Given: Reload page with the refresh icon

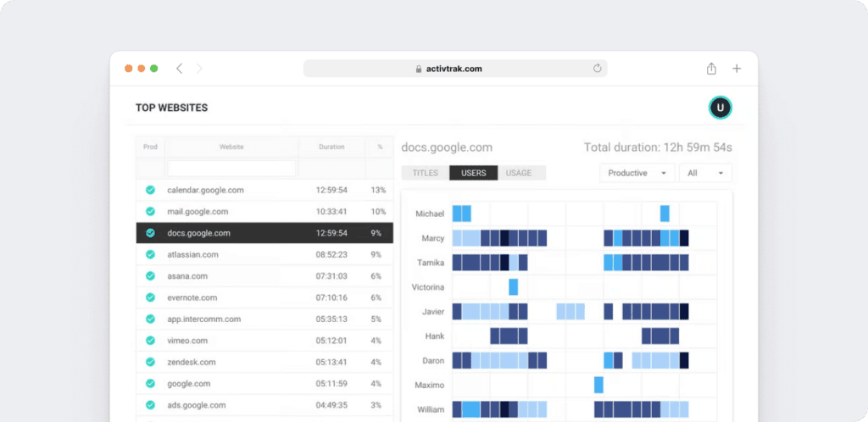Looking at the screenshot, I should click(x=597, y=69).
